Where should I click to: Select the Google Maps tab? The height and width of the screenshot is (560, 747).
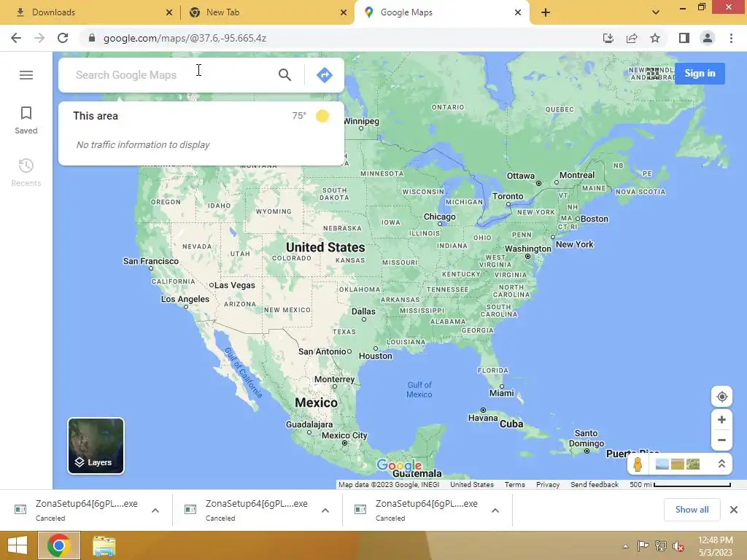[441, 12]
